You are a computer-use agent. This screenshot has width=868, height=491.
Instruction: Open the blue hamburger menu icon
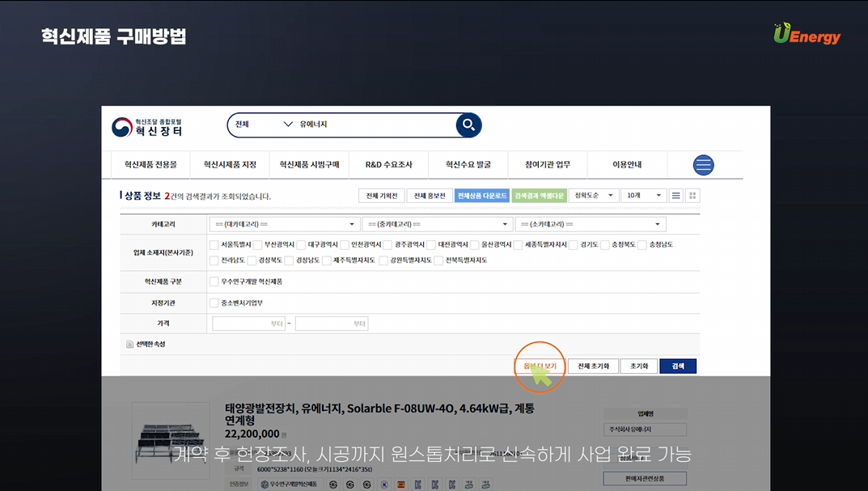tap(703, 165)
